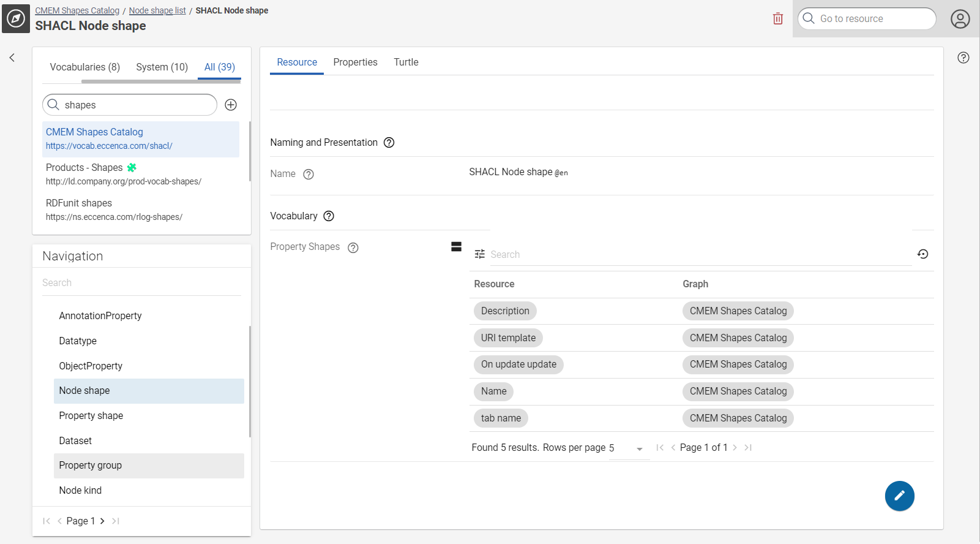Screen dimensions: 980x544
Task: Toggle the Property Shapes table view icon
Action: click(456, 247)
